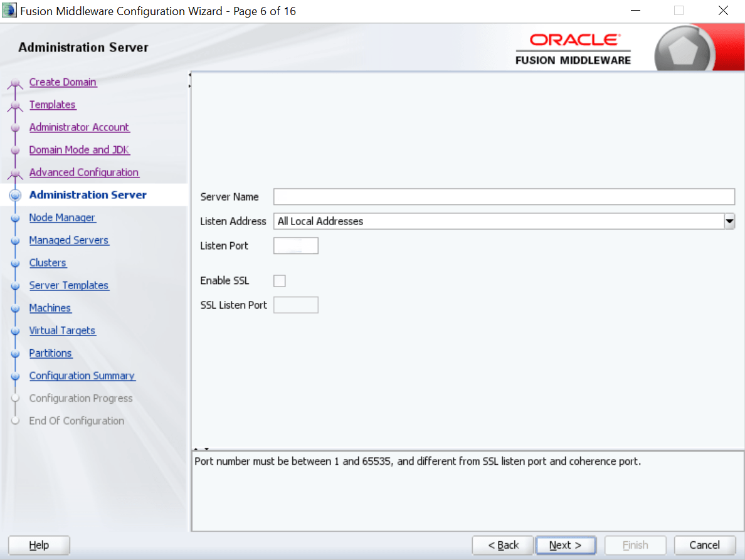Collapse the message pane splitter arrow
745x560 pixels.
pyautogui.click(x=207, y=448)
